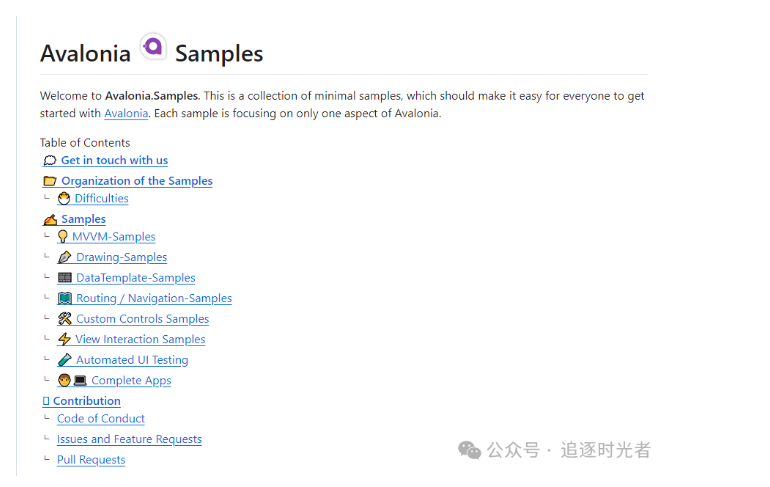The image size is (770, 487).
Task: Open the Code of Conduct link
Action: pos(101,419)
